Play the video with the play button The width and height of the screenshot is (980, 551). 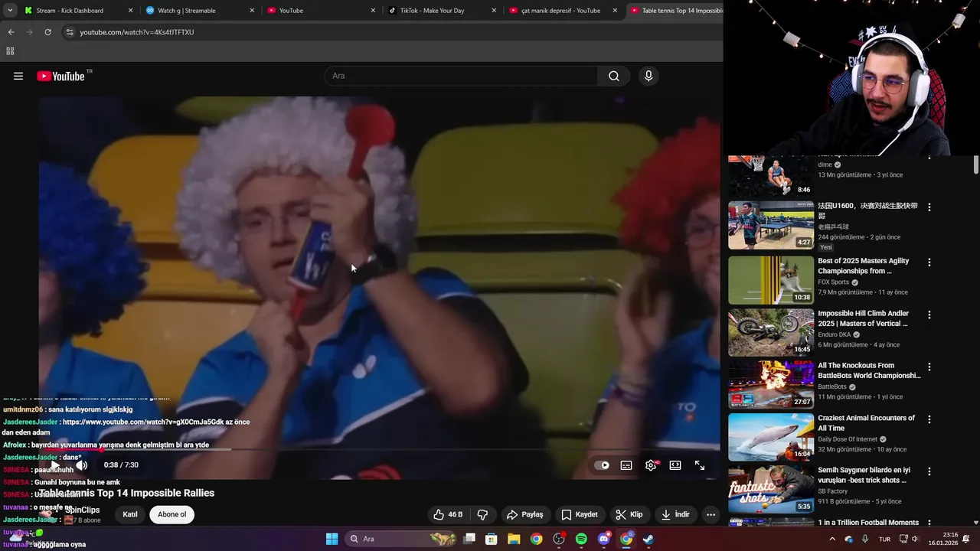pos(55,465)
